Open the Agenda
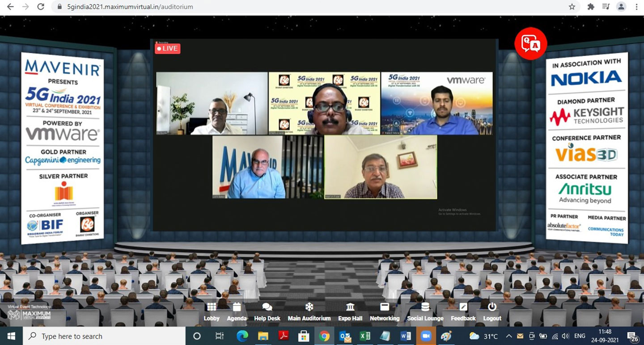This screenshot has height=345, width=644. point(237,312)
